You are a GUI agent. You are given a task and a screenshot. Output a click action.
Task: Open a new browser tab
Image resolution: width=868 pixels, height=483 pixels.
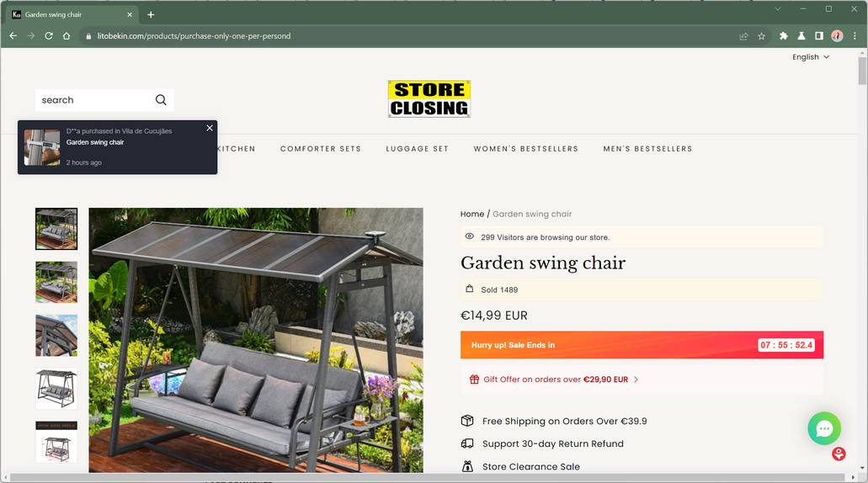coord(151,15)
